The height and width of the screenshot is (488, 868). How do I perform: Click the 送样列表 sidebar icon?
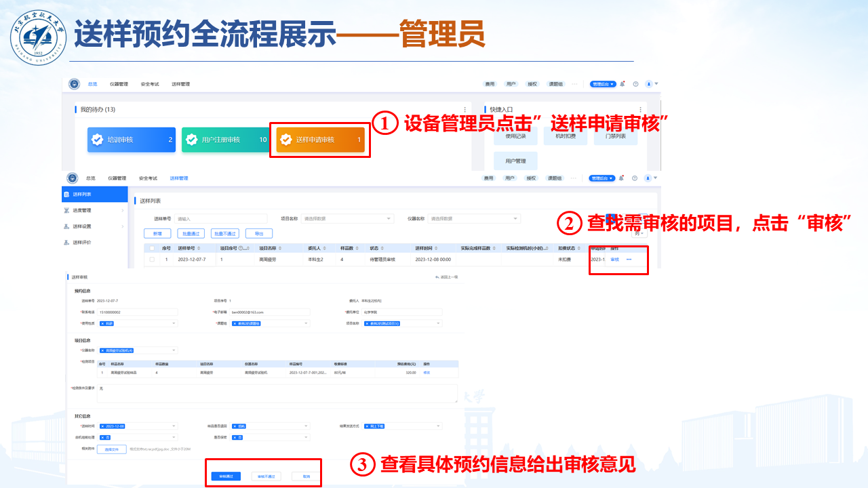(66, 195)
